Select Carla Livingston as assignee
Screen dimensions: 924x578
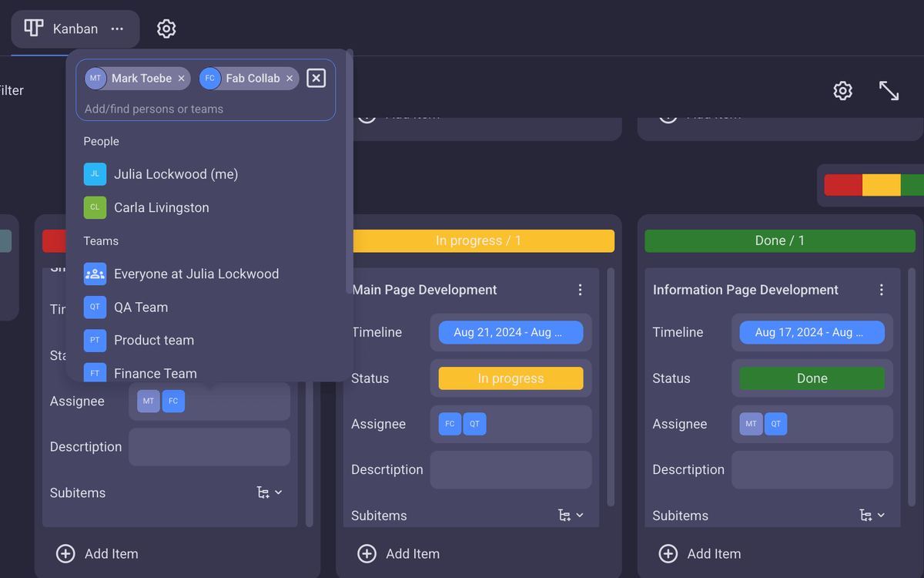(161, 207)
